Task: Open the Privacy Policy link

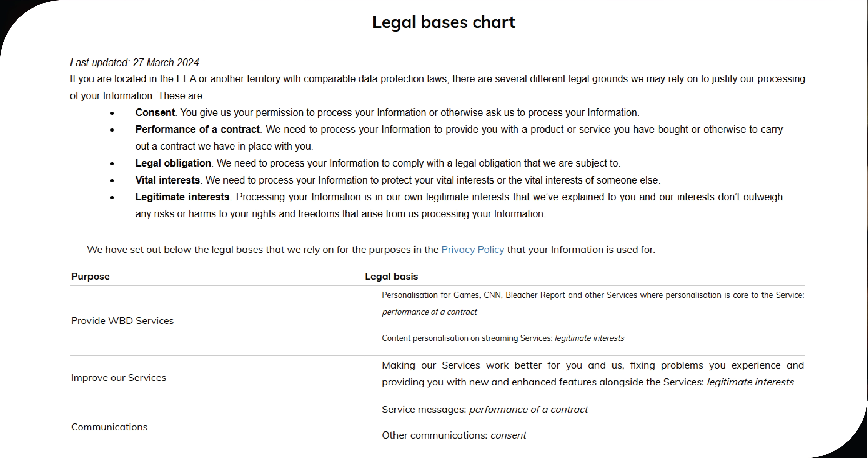Action: [x=472, y=250]
